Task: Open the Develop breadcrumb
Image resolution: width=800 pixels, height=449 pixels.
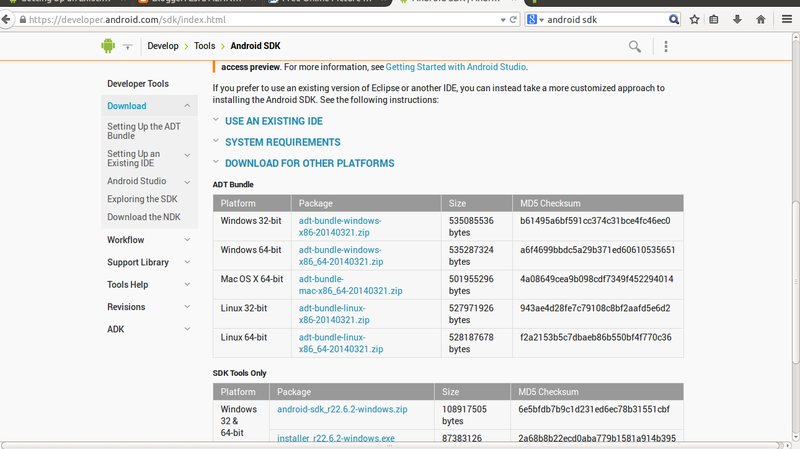Action: pos(163,46)
